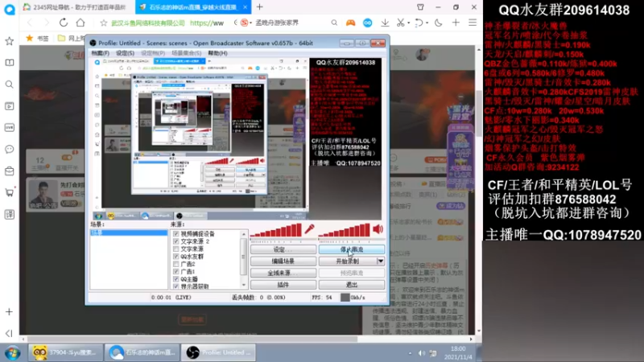Screen dimensions: 644x362
Task: Open the sidebar search icon
Action: click(9, 84)
